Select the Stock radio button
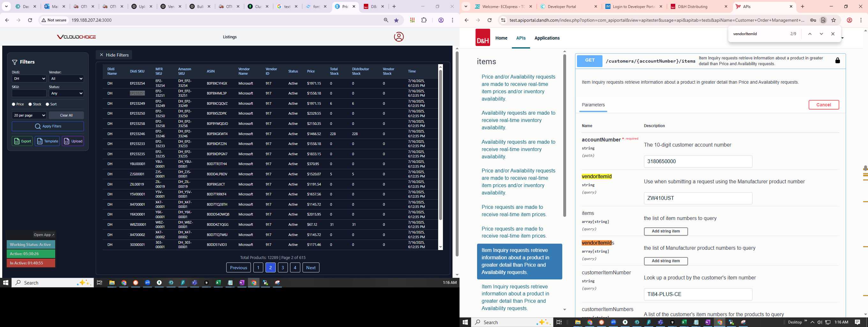The width and height of the screenshot is (868, 327). (x=30, y=104)
